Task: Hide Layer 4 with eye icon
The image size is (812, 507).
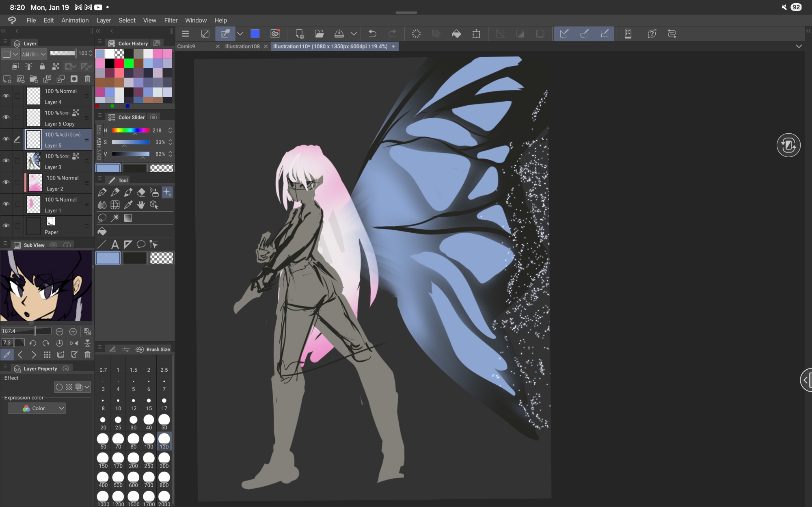Action: [x=6, y=96]
